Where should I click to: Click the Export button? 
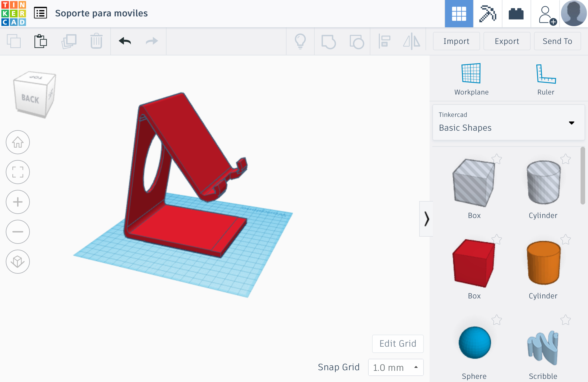tap(507, 41)
